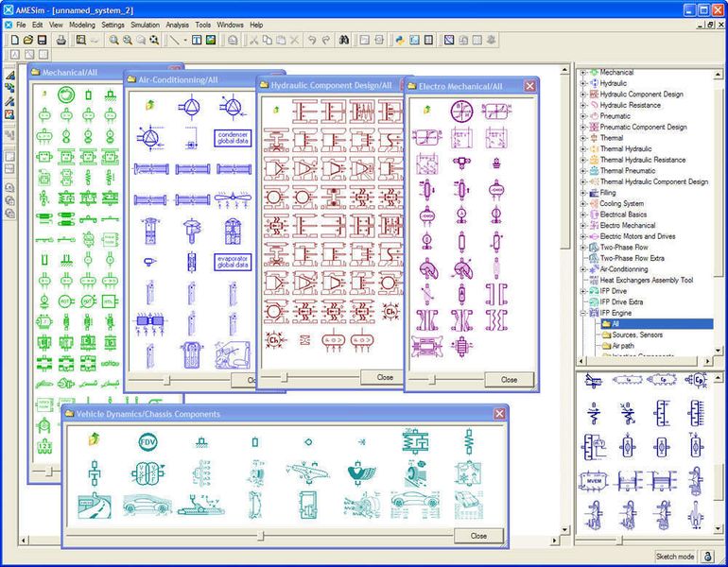Collapse the IFP Engine tree node
Viewport: 728px width, 567px height.
tap(583, 313)
